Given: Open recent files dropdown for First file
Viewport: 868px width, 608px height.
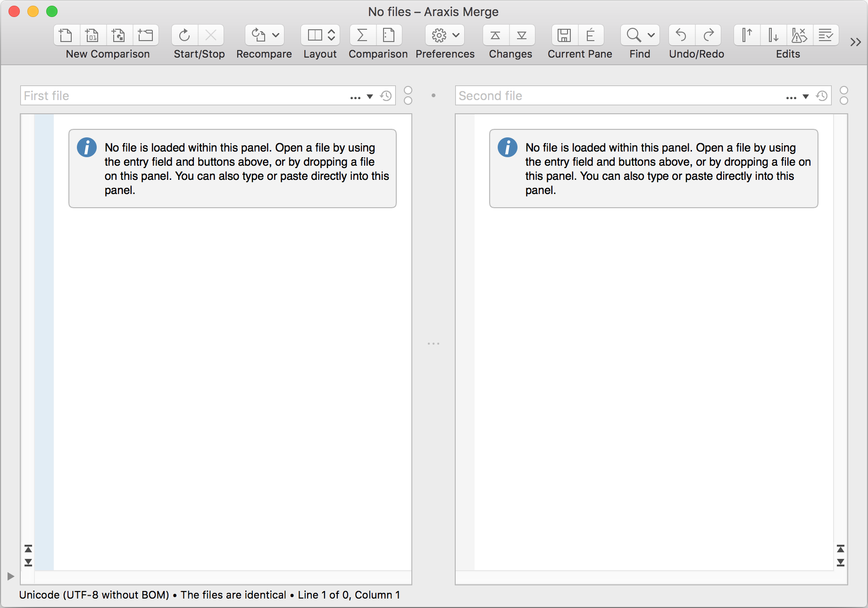Looking at the screenshot, I should (385, 95).
